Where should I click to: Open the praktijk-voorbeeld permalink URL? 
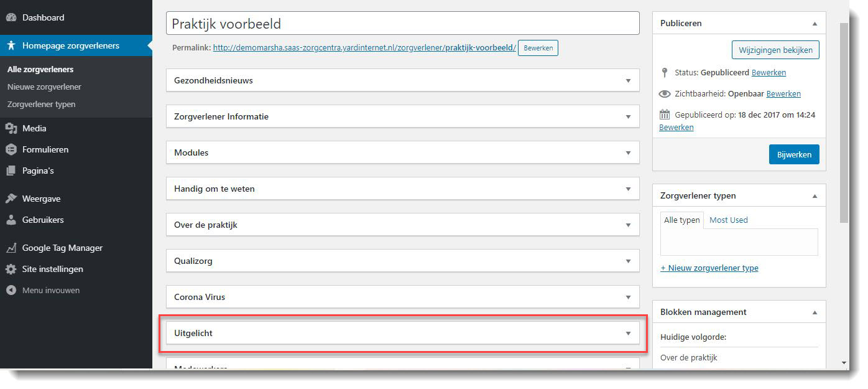pyautogui.click(x=364, y=47)
